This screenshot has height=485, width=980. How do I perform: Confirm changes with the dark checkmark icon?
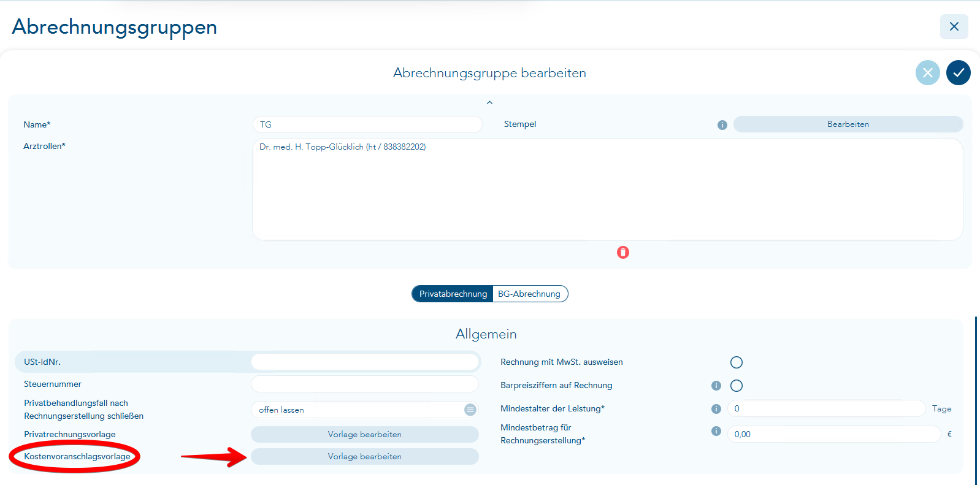[x=958, y=73]
